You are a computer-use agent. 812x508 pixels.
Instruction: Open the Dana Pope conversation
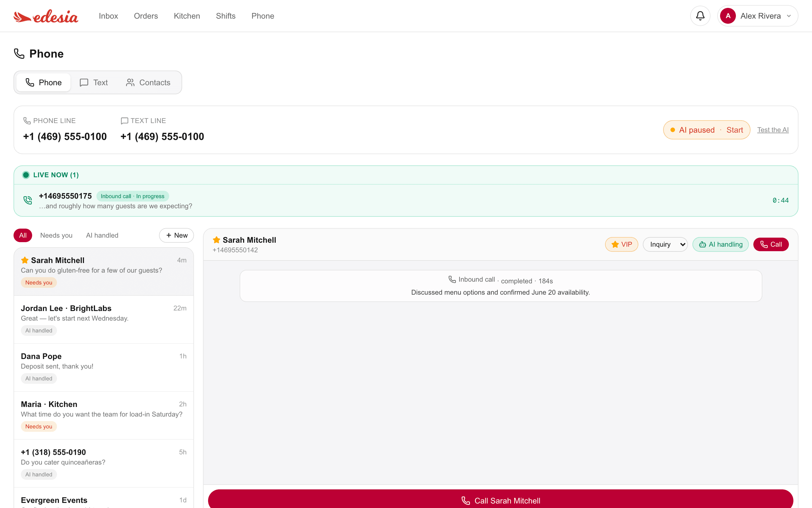[x=104, y=367]
